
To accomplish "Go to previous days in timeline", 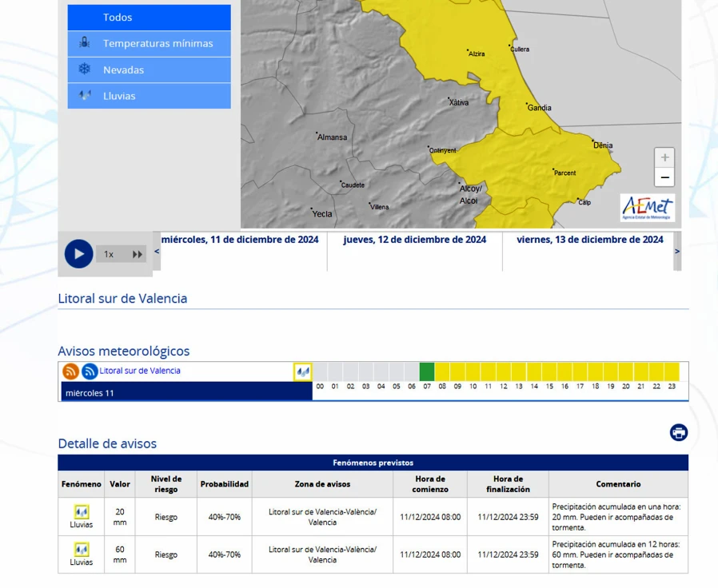I will click(x=157, y=251).
